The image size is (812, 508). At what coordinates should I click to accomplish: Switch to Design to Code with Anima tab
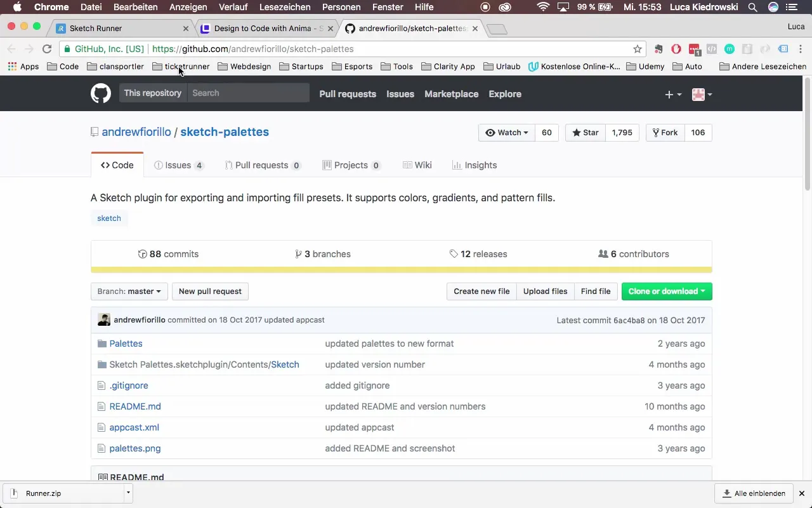[268, 29]
